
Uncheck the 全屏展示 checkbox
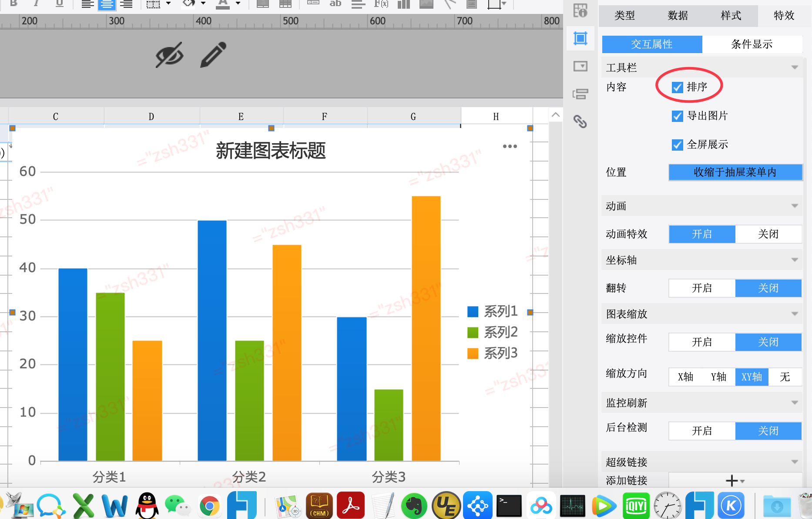coord(677,145)
